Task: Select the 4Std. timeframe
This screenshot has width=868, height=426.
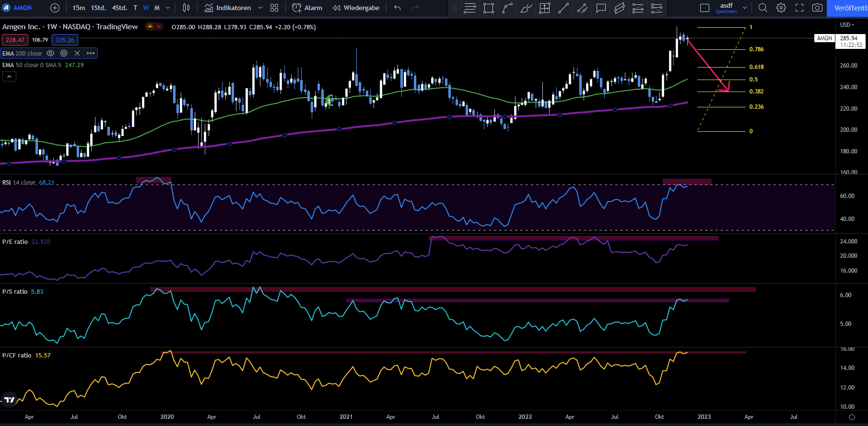Action: (119, 8)
